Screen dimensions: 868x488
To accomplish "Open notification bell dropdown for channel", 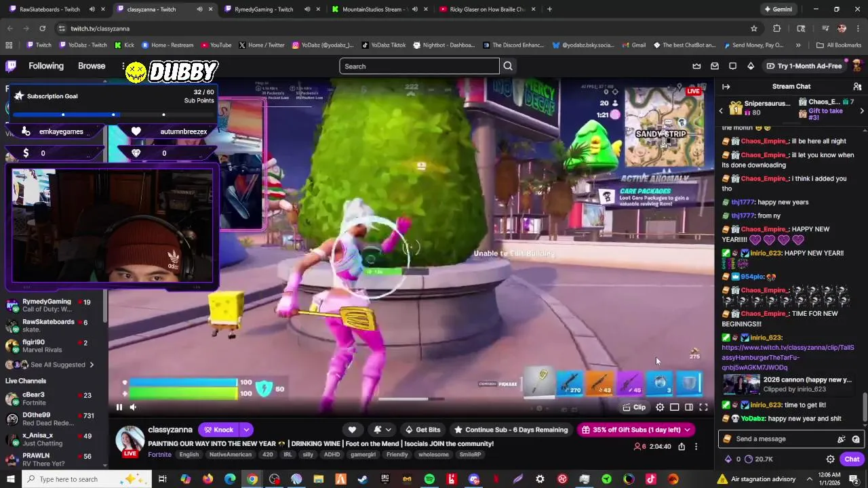I will pyautogui.click(x=382, y=430).
